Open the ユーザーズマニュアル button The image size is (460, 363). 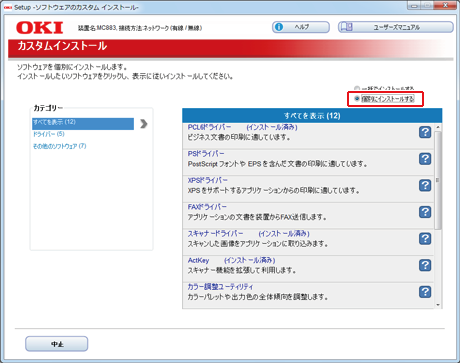click(x=396, y=27)
